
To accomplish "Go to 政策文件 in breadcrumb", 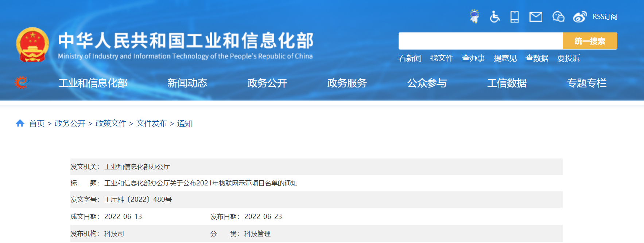I will pos(111,124).
